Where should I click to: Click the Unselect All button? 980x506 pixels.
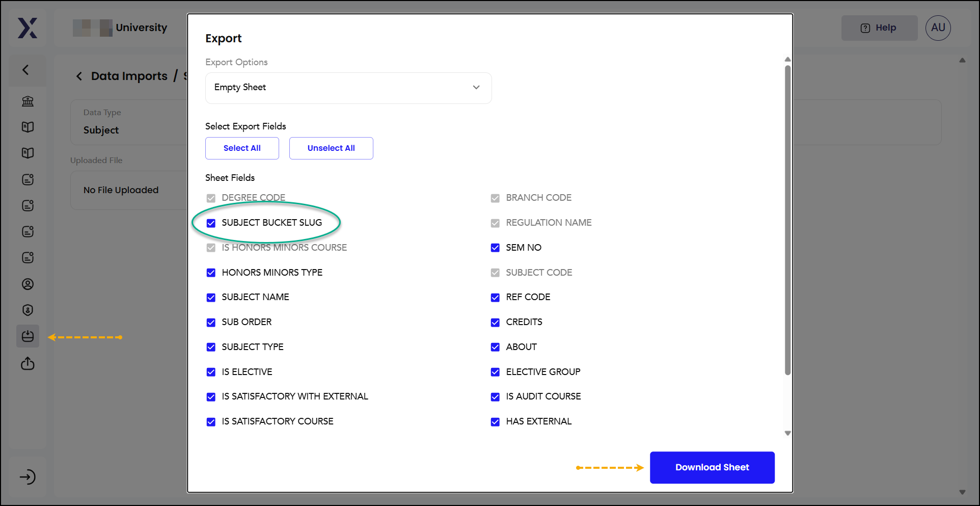click(331, 148)
